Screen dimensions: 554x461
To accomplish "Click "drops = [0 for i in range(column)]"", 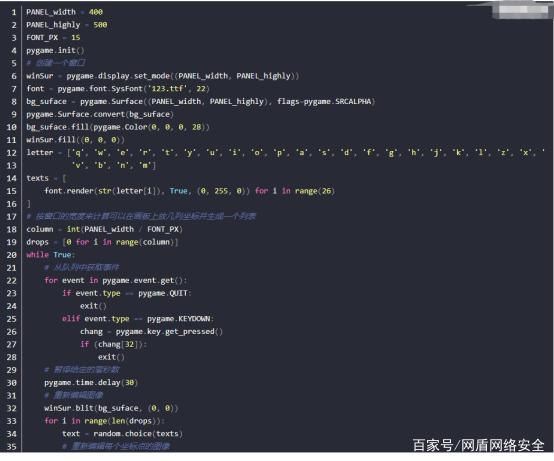I will tap(102, 242).
